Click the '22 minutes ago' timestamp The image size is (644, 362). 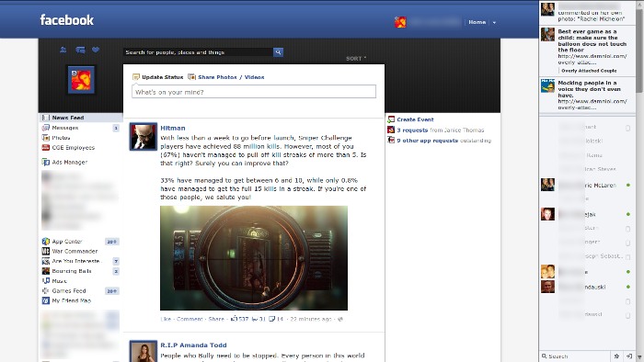311,319
